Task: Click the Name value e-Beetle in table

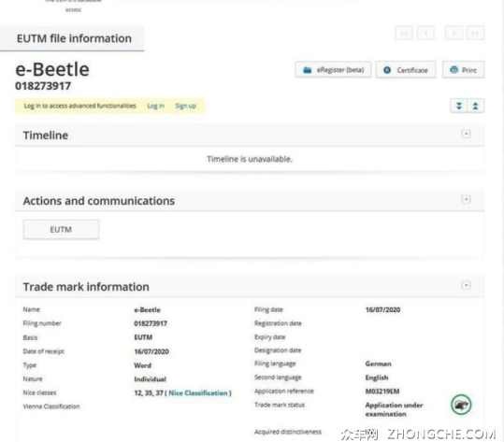Action: click(x=147, y=310)
